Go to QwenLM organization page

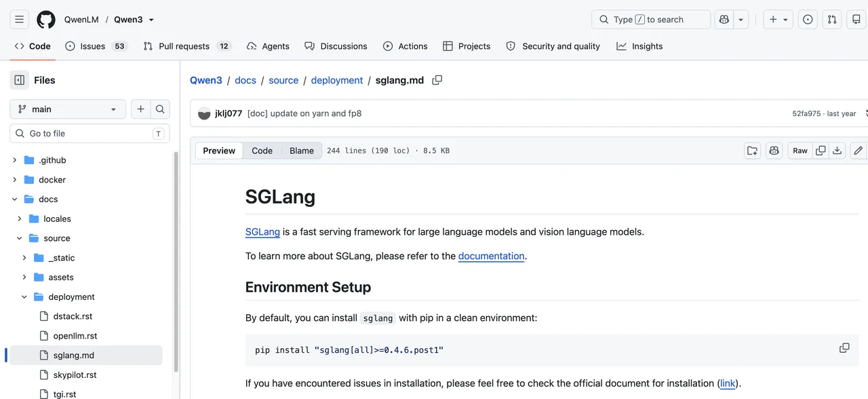coord(81,20)
